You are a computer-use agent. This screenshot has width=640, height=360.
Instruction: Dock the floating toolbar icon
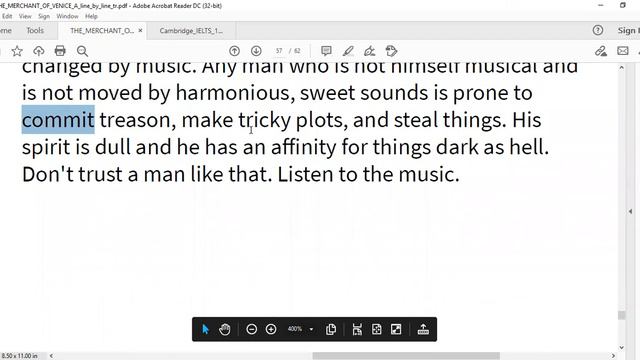coord(423,329)
